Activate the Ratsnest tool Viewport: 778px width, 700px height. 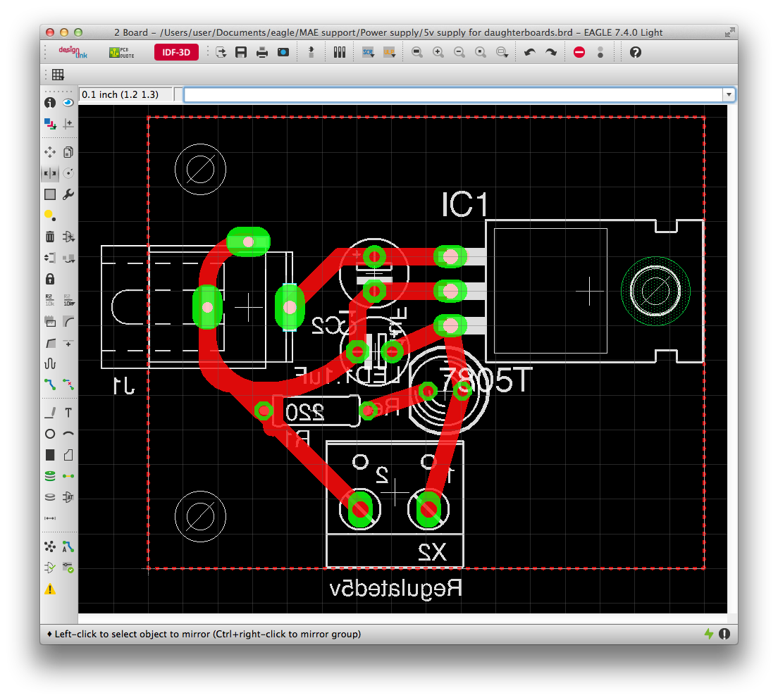(x=49, y=546)
